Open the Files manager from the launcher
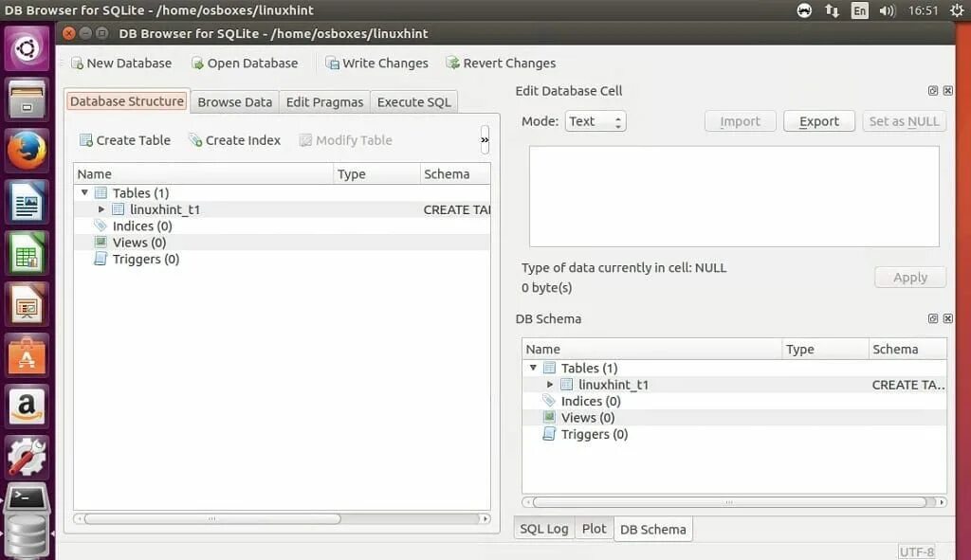Image resolution: width=971 pixels, height=560 pixels. [27, 99]
